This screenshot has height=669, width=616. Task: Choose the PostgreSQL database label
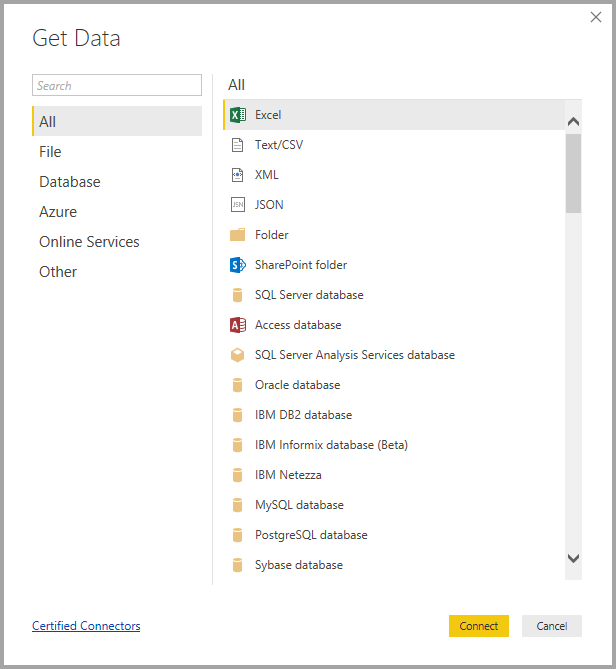(311, 535)
